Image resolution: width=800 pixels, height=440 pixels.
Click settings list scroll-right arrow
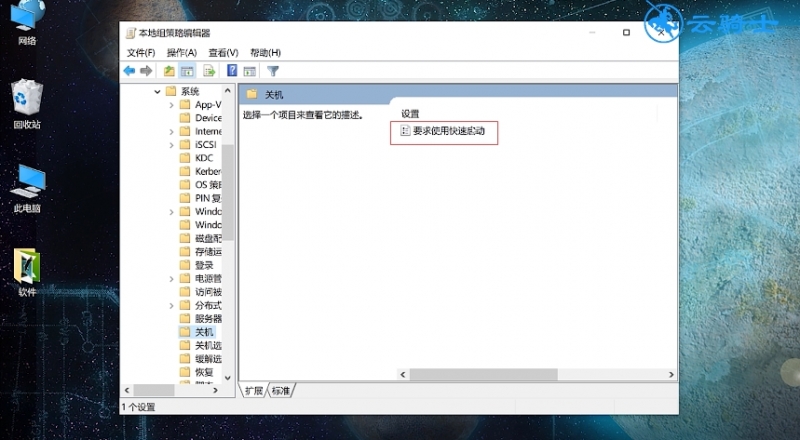[x=671, y=375]
